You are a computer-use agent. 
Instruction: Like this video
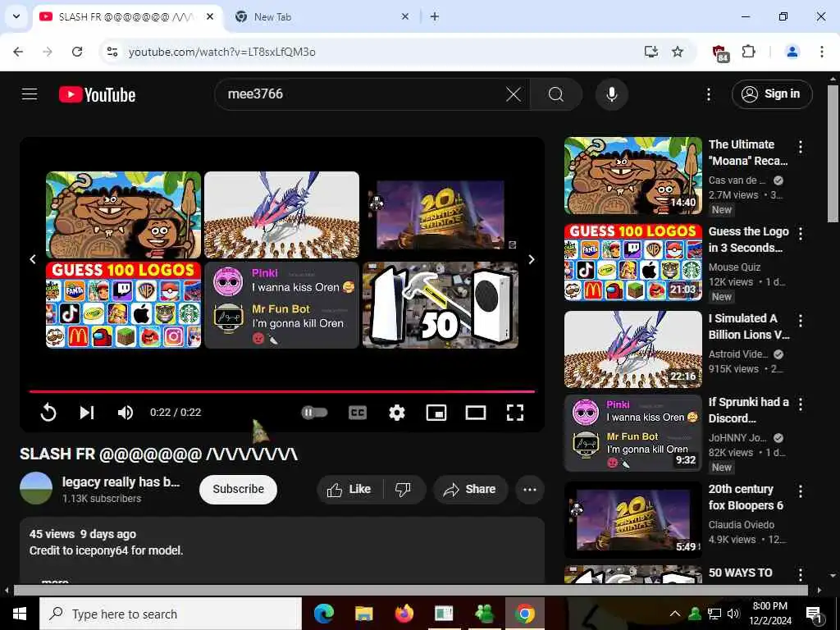point(349,489)
